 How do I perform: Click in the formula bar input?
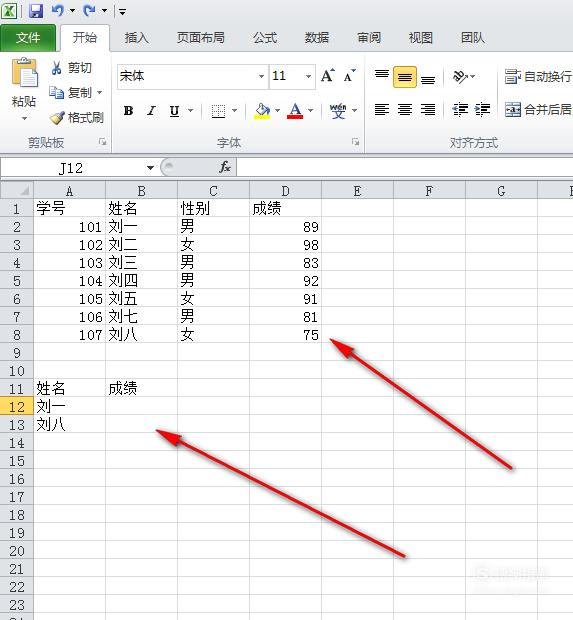(x=404, y=168)
